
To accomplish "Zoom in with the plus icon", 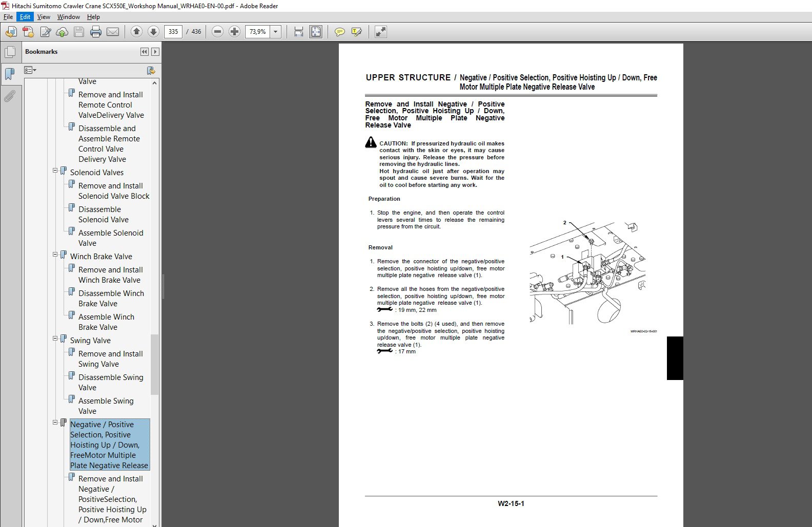I will [234, 32].
